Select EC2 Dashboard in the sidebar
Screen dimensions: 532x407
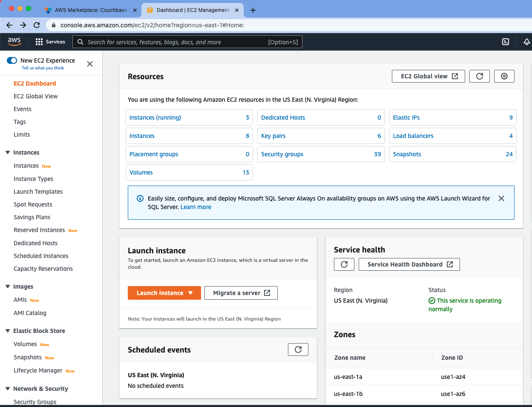pos(34,83)
